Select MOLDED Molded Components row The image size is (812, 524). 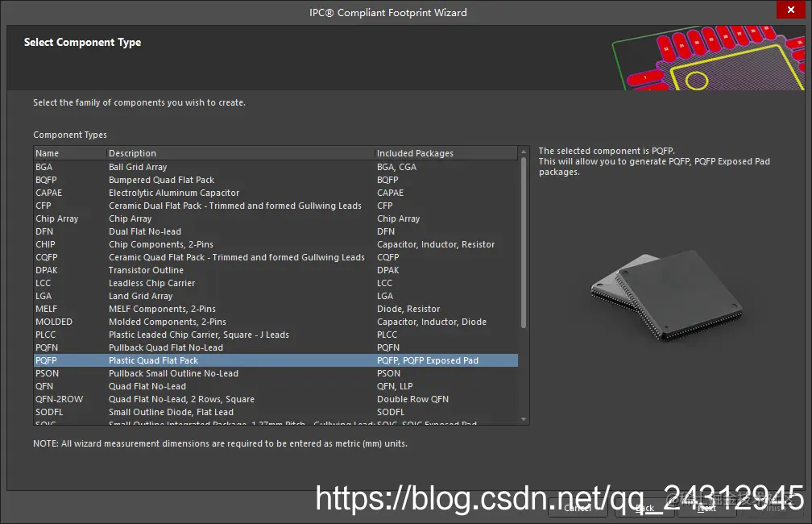click(275, 322)
